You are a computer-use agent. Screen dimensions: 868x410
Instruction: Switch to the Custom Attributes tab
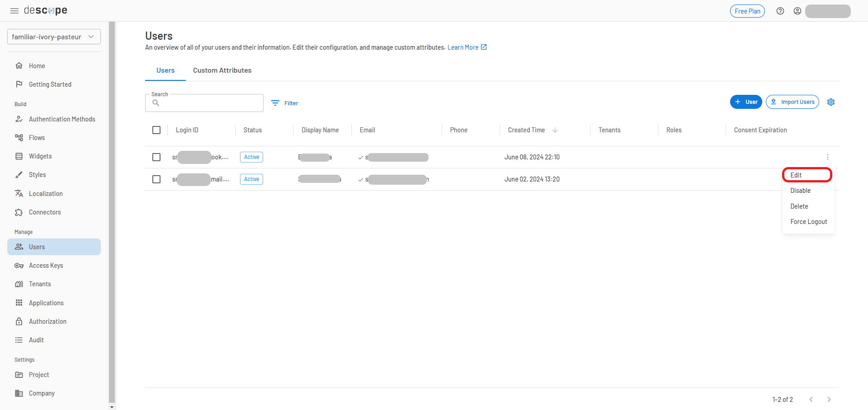(x=222, y=70)
